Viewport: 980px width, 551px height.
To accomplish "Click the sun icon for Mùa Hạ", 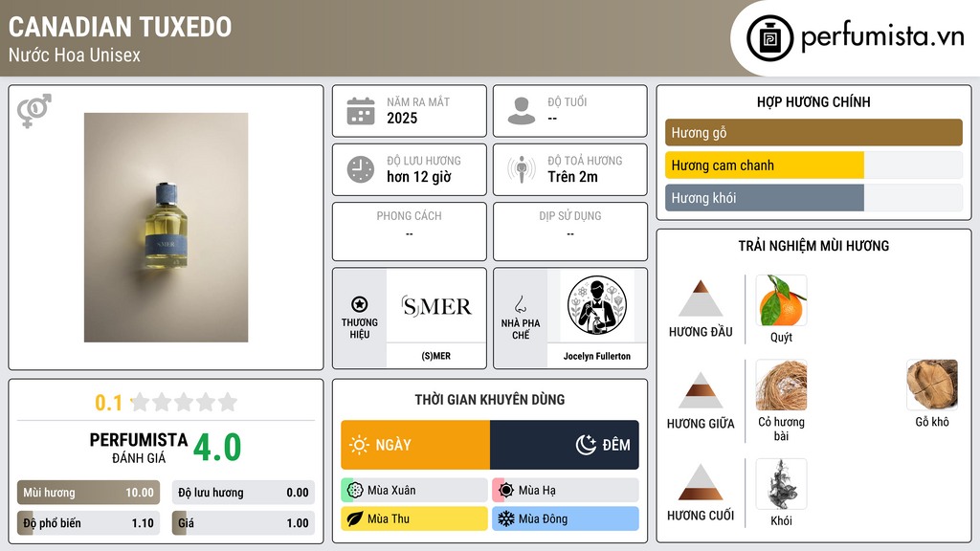I will click(x=506, y=491).
